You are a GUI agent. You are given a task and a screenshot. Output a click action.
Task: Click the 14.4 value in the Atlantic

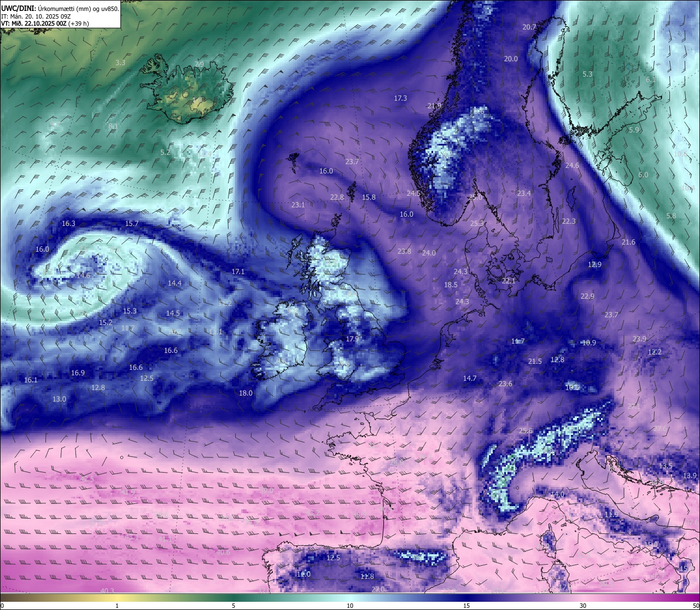pos(174,283)
